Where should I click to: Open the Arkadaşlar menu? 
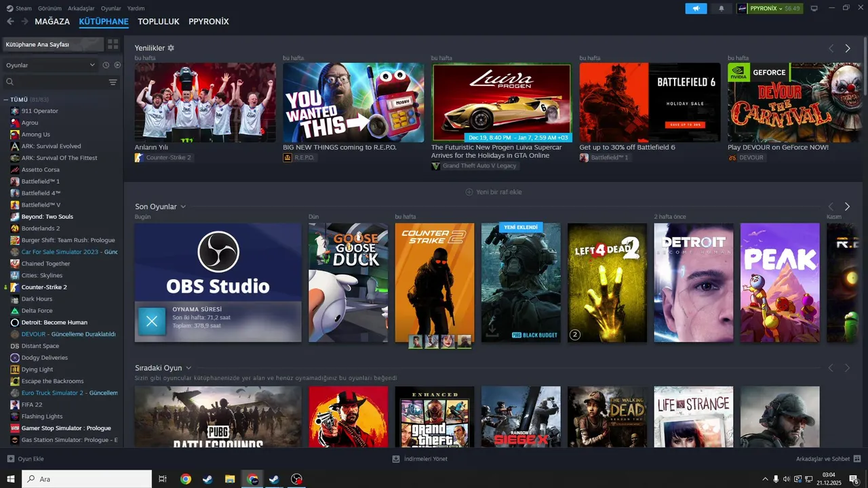click(x=81, y=8)
